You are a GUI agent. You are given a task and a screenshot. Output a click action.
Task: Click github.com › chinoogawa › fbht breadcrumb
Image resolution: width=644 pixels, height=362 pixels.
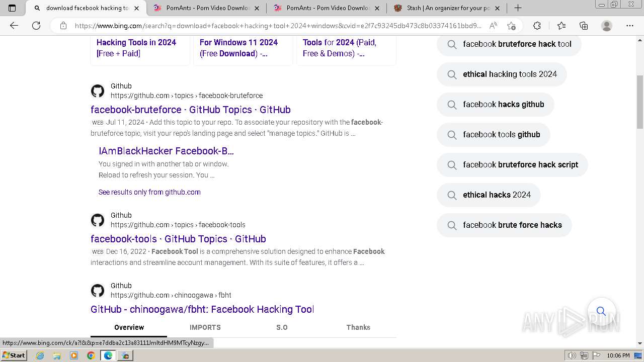tap(171, 295)
